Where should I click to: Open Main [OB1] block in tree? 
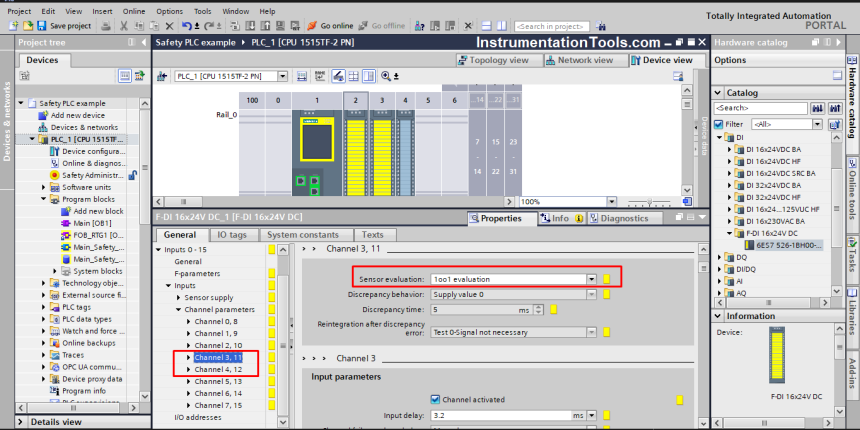tap(93, 223)
